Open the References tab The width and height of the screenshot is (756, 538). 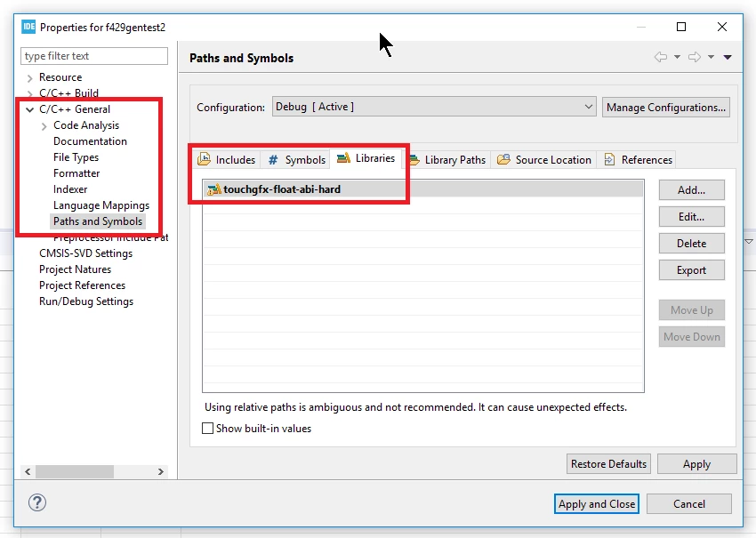(638, 159)
